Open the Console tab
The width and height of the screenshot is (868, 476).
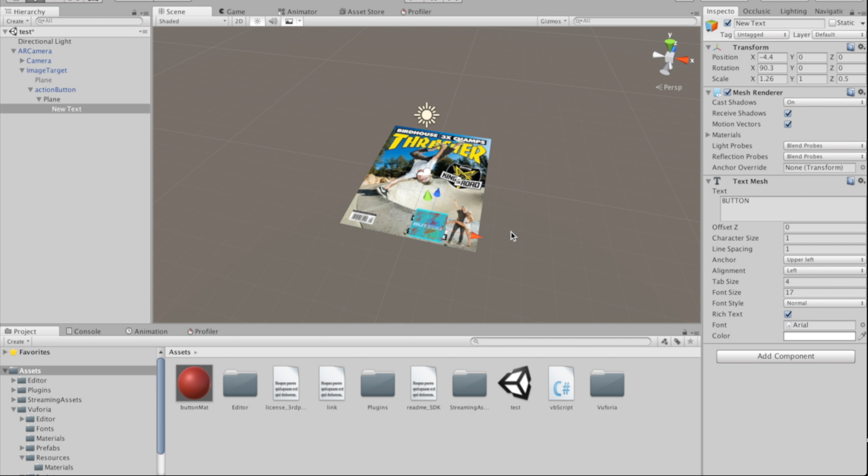tap(83, 331)
